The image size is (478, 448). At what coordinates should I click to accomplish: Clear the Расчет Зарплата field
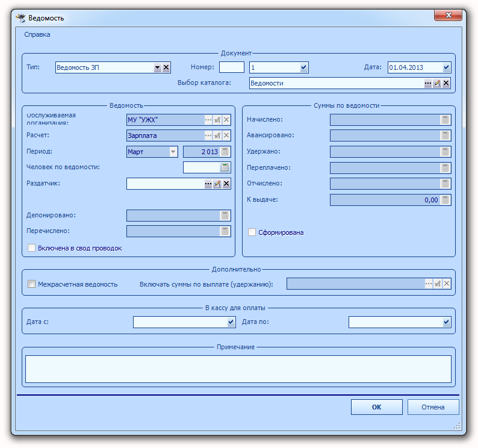[x=226, y=135]
